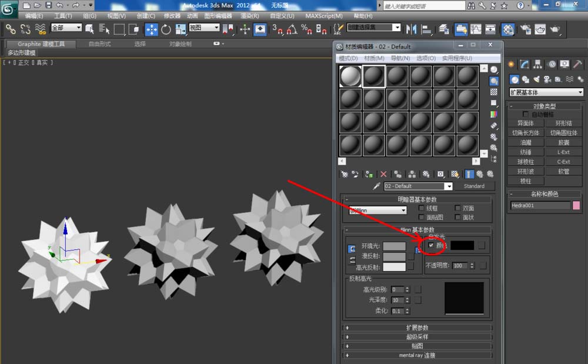588x364 pixels.
Task: Toggle the 3D Snaps icon
Action: point(278,29)
